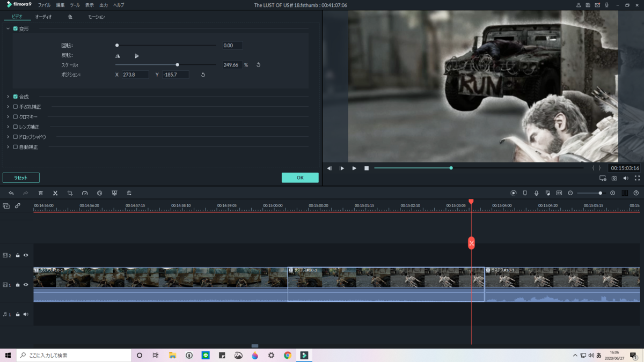Open timeline help question mark icon
Viewport: 644px width, 362px height.
point(636,193)
